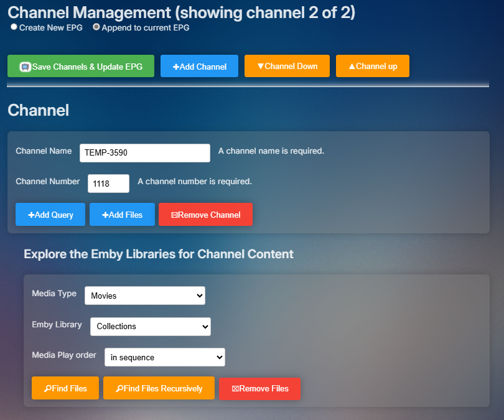Click the Media Type label
The height and width of the screenshot is (420, 504).
point(54,294)
